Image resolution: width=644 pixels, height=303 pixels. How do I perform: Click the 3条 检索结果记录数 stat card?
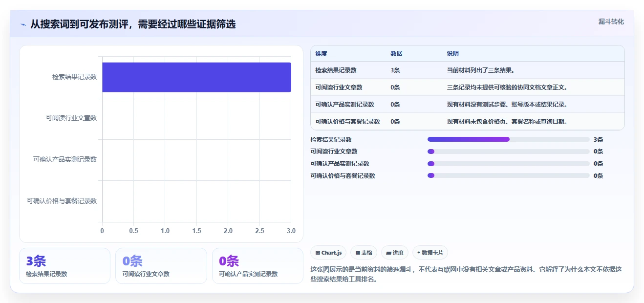(64, 266)
